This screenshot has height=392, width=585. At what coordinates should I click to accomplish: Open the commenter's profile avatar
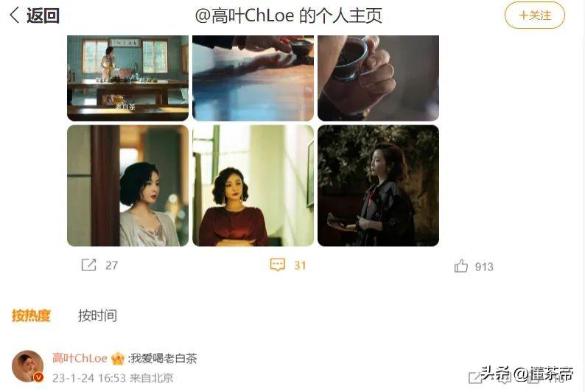(x=27, y=366)
